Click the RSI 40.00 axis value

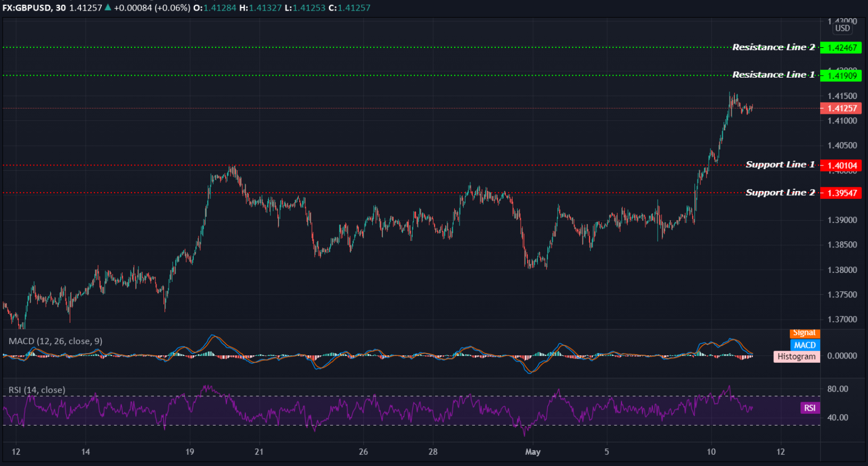tap(838, 418)
